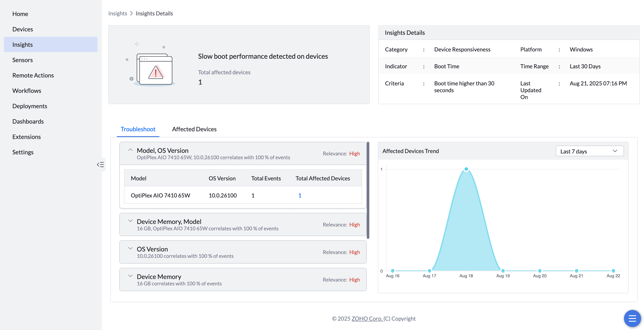Click the Total Affected Devices count link
This screenshot has width=644, height=330.
(x=300, y=195)
